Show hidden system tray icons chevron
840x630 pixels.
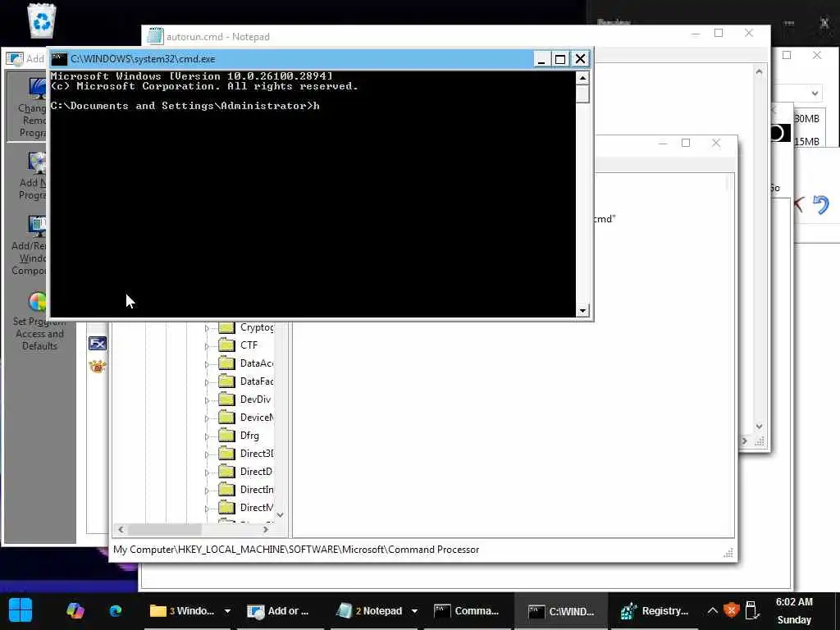click(x=712, y=610)
